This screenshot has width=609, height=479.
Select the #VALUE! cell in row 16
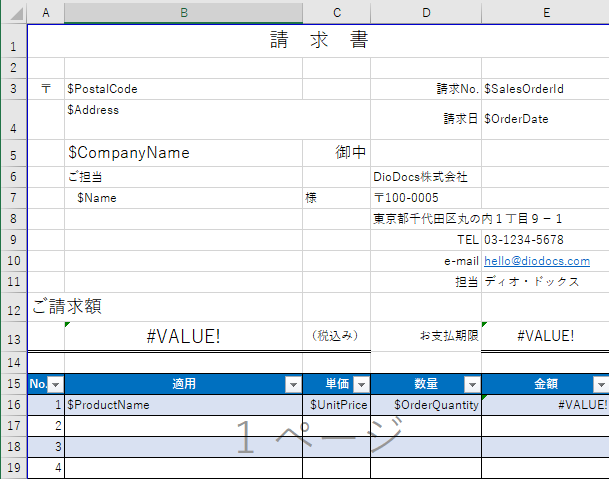tap(545, 405)
